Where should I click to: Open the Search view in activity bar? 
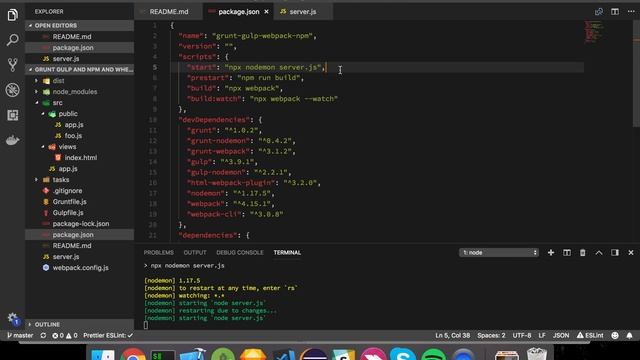click(13, 40)
